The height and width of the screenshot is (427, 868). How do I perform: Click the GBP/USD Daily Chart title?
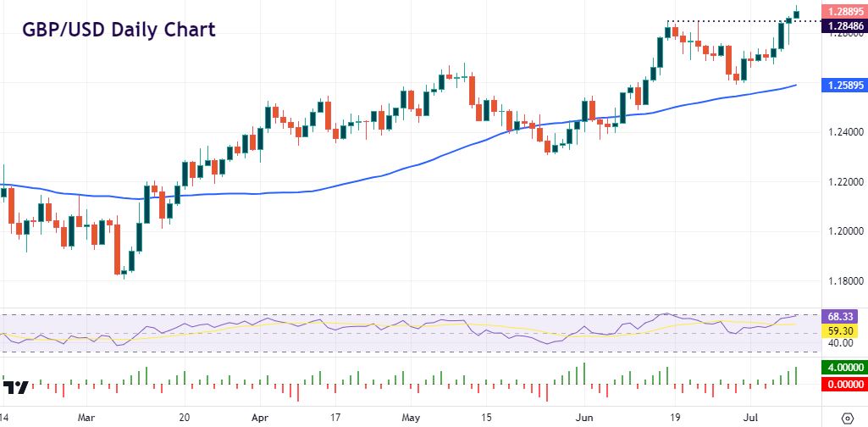[119, 30]
